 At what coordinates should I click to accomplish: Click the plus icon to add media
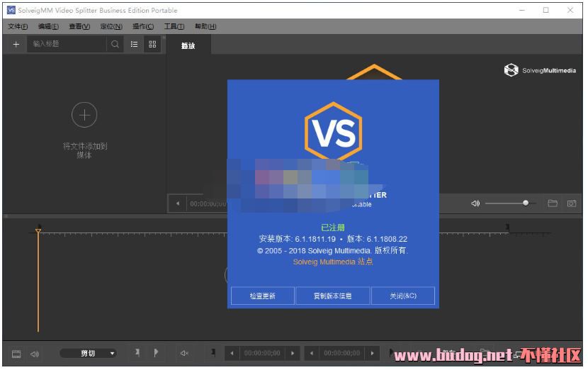(x=16, y=44)
